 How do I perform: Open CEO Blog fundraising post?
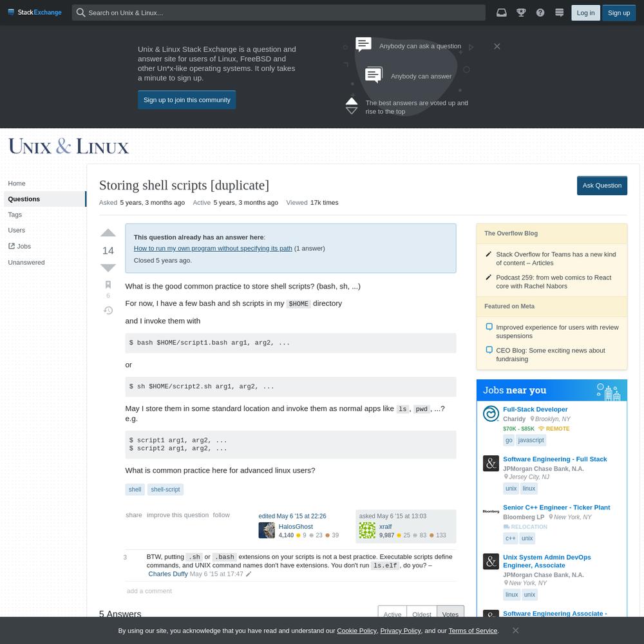click(551, 354)
